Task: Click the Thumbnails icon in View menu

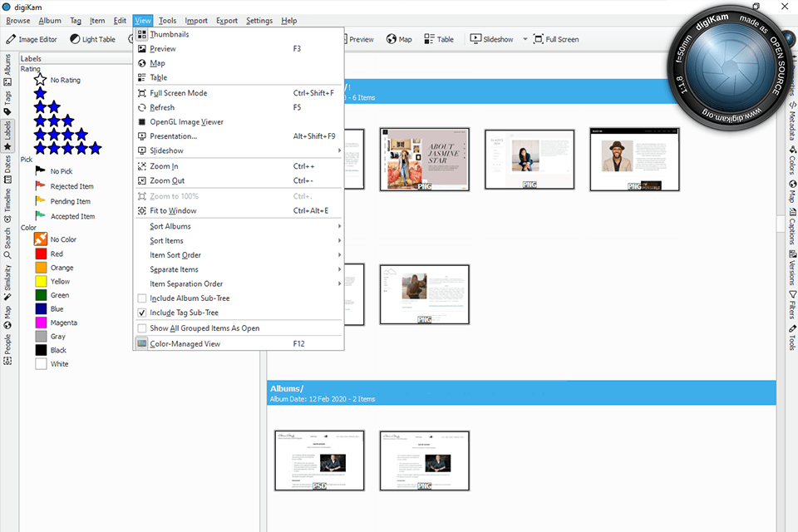Action: [x=142, y=34]
